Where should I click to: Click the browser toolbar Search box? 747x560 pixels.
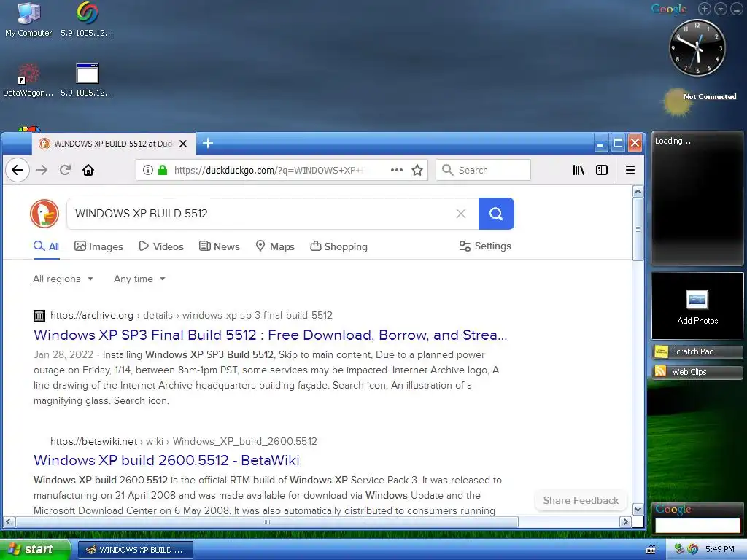pos(483,170)
